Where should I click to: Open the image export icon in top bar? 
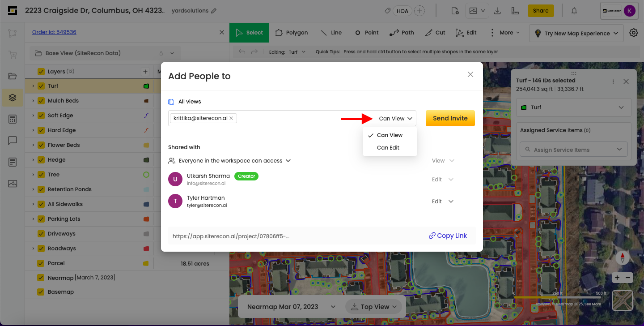(x=473, y=11)
